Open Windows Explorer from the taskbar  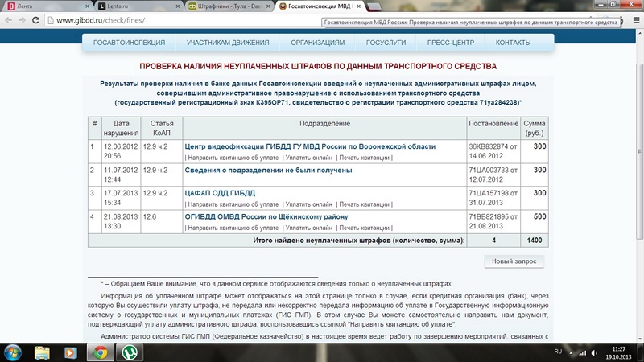click(x=43, y=352)
